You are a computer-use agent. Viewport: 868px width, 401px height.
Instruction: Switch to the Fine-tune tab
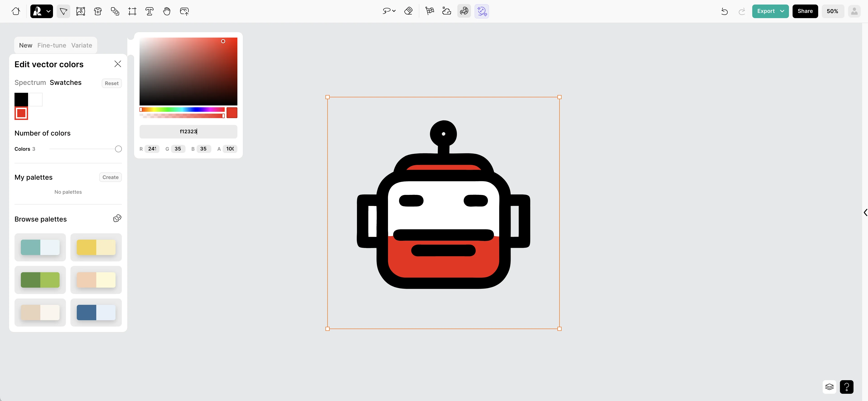click(52, 45)
